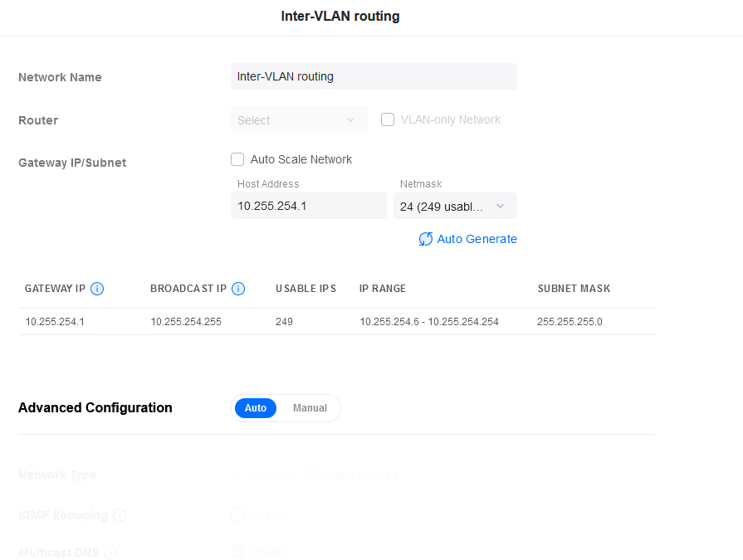Image resolution: width=743 pixels, height=560 pixels.
Task: Select the Standard network type radio
Action: point(237,475)
